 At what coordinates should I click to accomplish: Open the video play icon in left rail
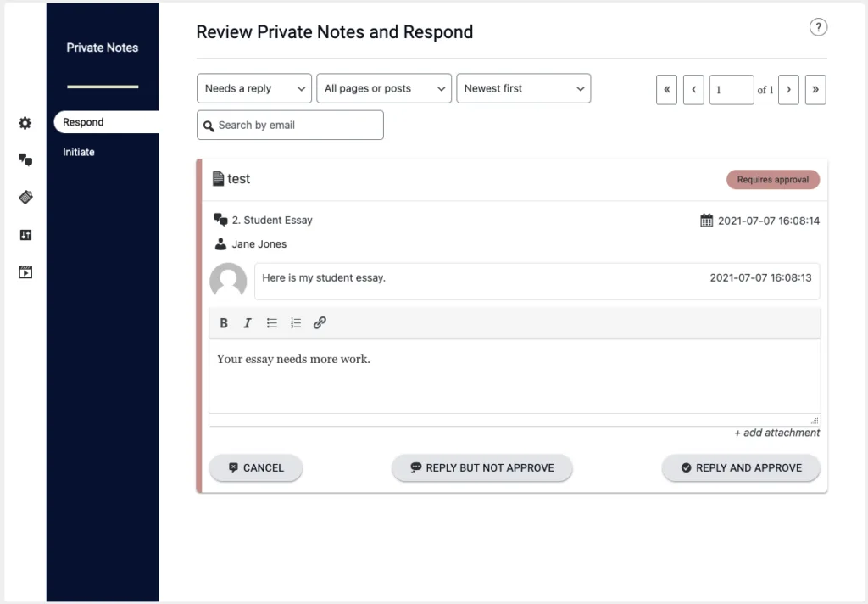25,272
